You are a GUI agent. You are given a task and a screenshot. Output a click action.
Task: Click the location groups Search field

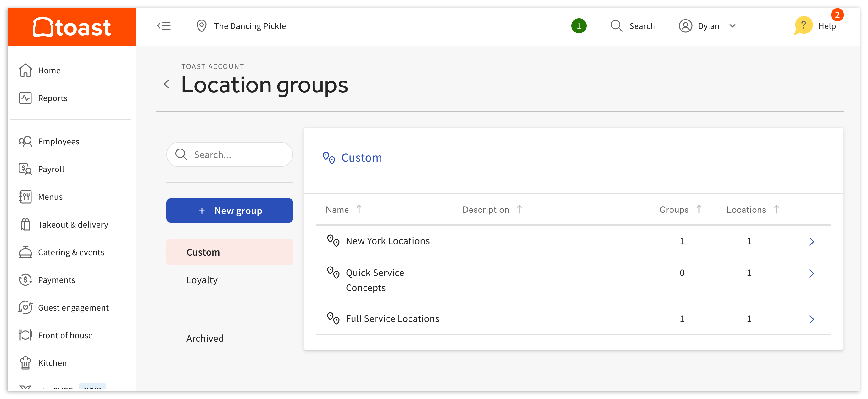pos(230,155)
